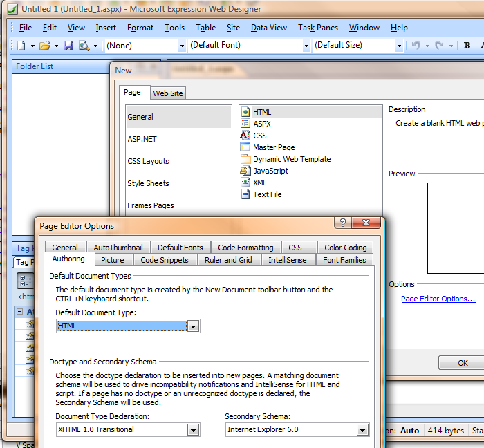Select the CSS Layouts category
The image size is (484, 448).
click(x=178, y=161)
